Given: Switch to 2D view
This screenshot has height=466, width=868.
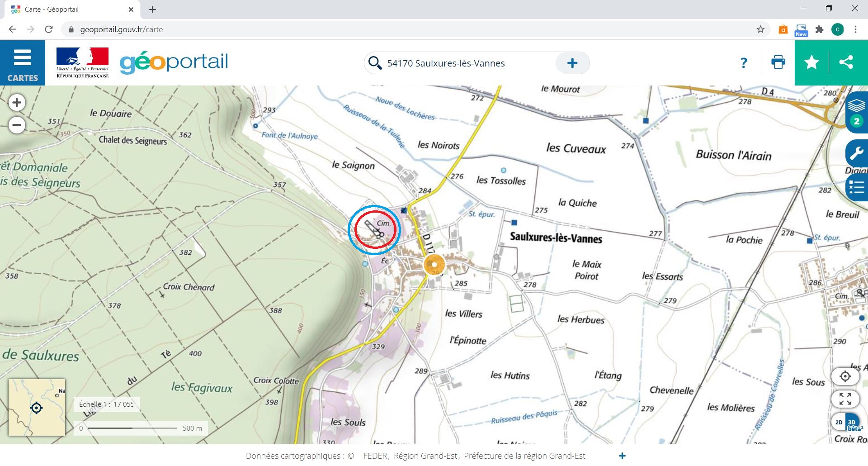Looking at the screenshot, I should point(839,423).
